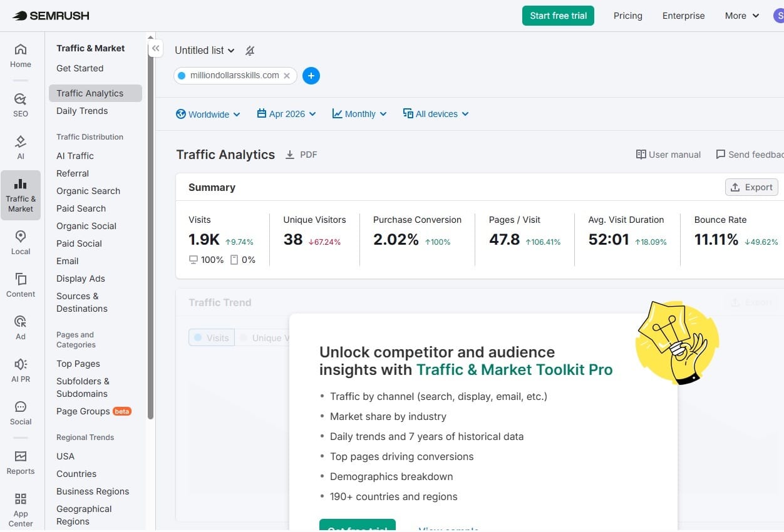Open Organic Social menu item

click(86, 226)
